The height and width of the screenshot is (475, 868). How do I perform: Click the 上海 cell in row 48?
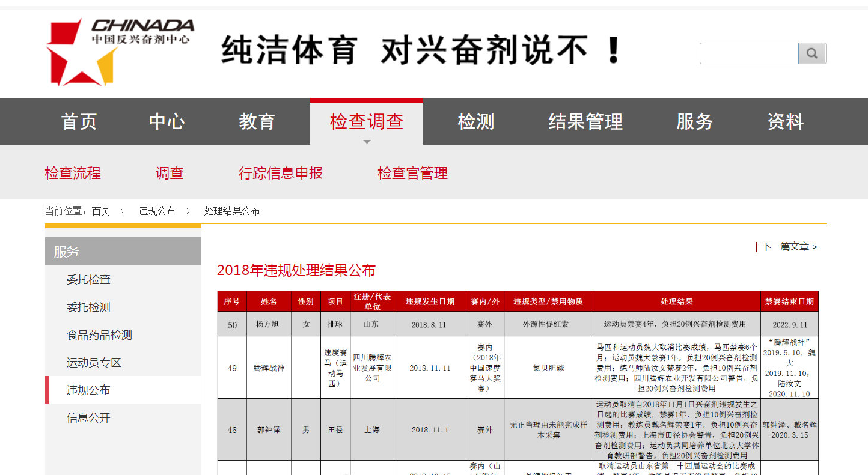(x=372, y=430)
